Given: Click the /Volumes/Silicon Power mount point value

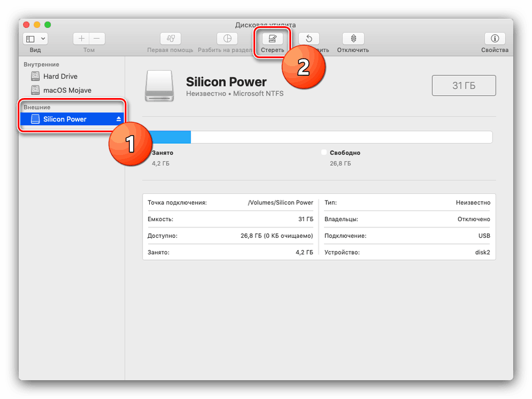Looking at the screenshot, I should (x=280, y=202).
